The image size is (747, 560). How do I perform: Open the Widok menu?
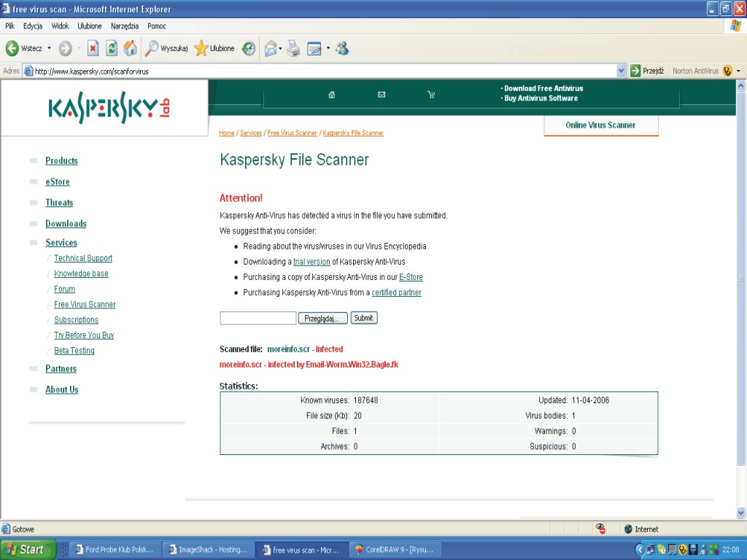pyautogui.click(x=60, y=26)
